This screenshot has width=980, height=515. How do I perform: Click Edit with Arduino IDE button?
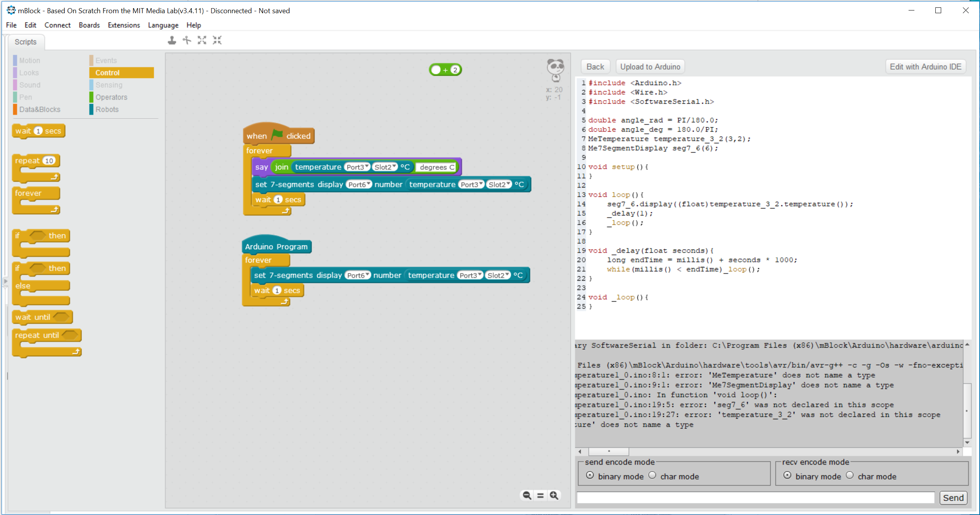925,67
